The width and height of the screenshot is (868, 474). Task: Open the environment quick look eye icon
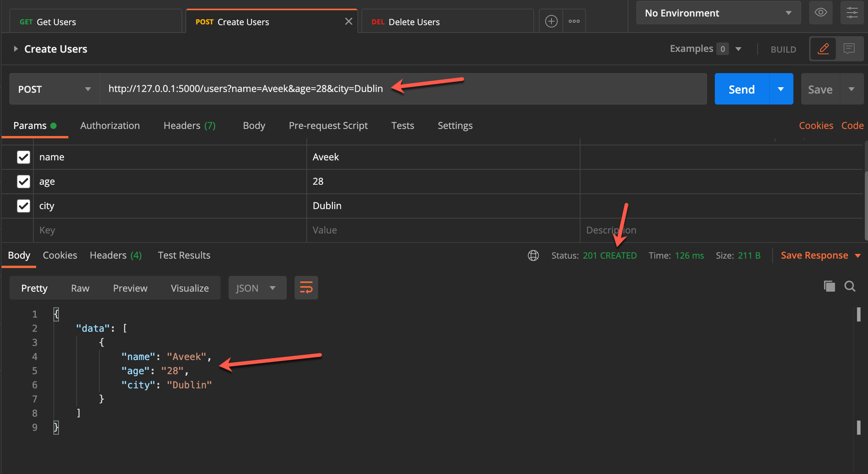point(820,12)
